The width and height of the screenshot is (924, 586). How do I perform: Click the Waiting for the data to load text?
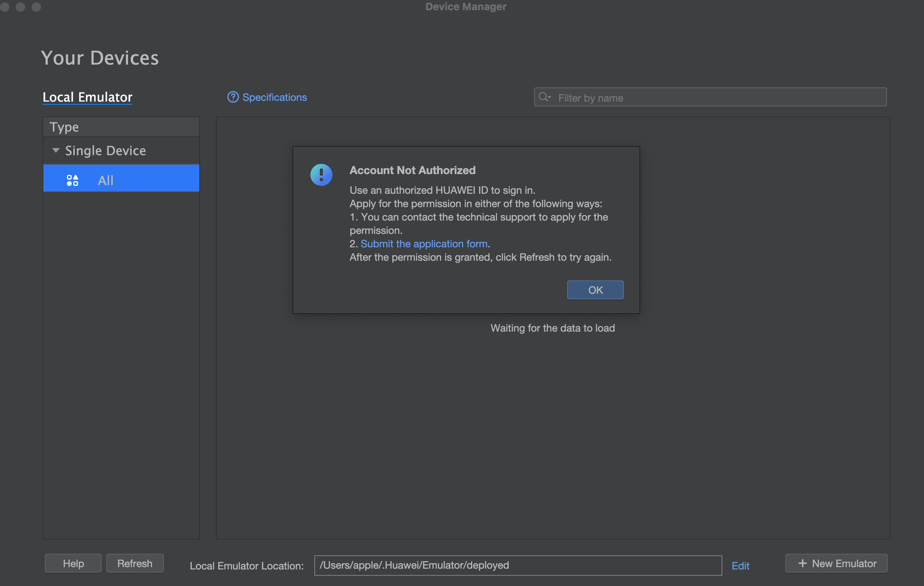(x=553, y=328)
